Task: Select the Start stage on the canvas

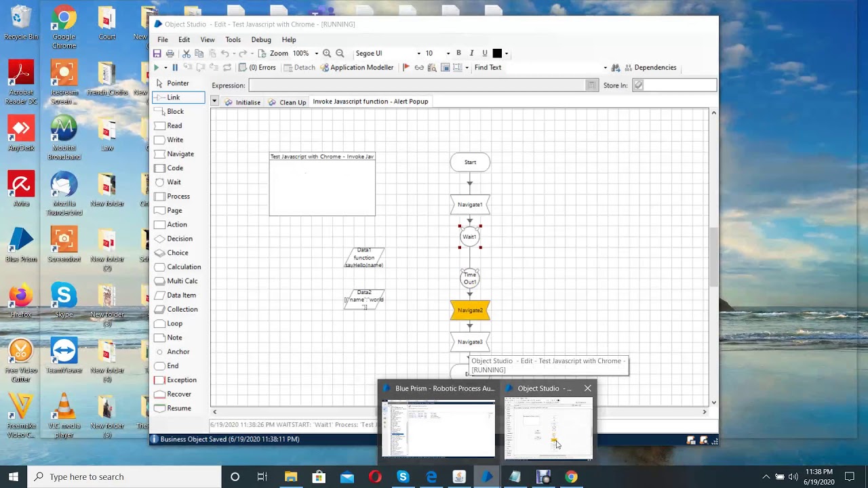Action: coord(470,162)
